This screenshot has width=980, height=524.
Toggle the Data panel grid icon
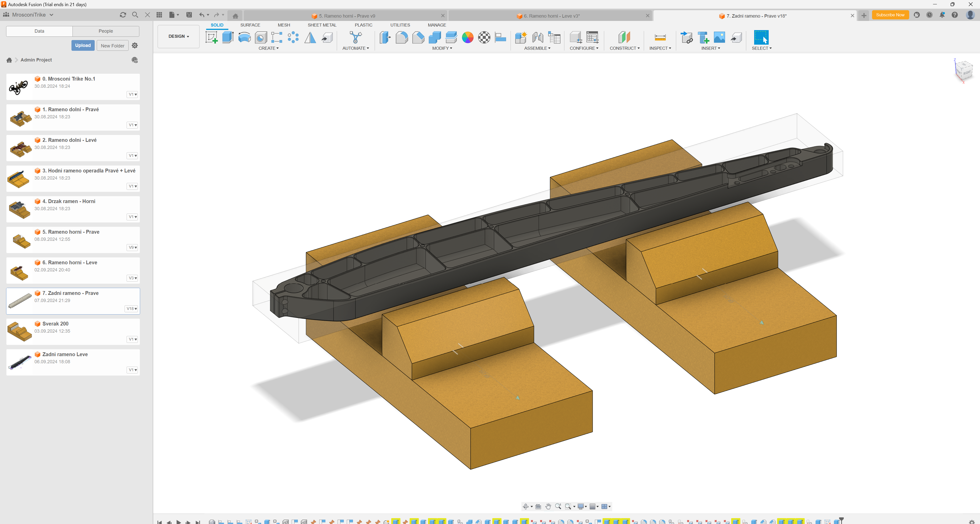click(159, 15)
